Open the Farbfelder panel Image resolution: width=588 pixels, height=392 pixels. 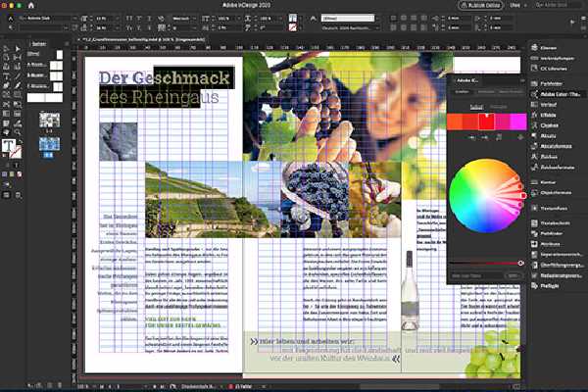556,84
